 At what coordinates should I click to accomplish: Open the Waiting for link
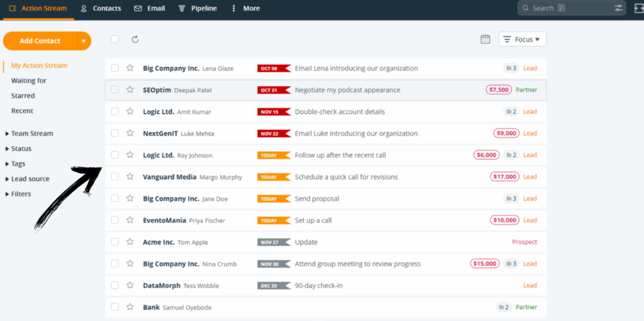tap(28, 81)
